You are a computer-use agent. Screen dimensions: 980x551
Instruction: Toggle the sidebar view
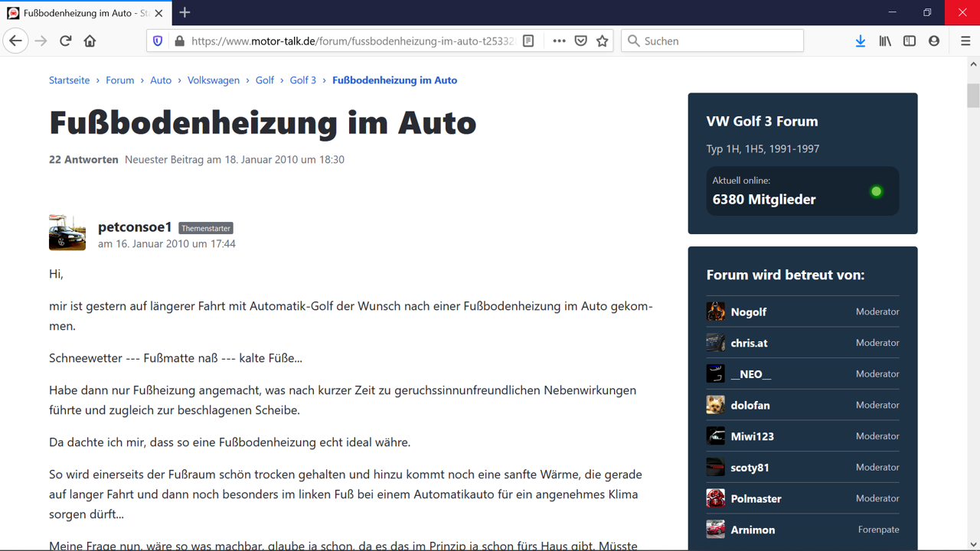910,41
